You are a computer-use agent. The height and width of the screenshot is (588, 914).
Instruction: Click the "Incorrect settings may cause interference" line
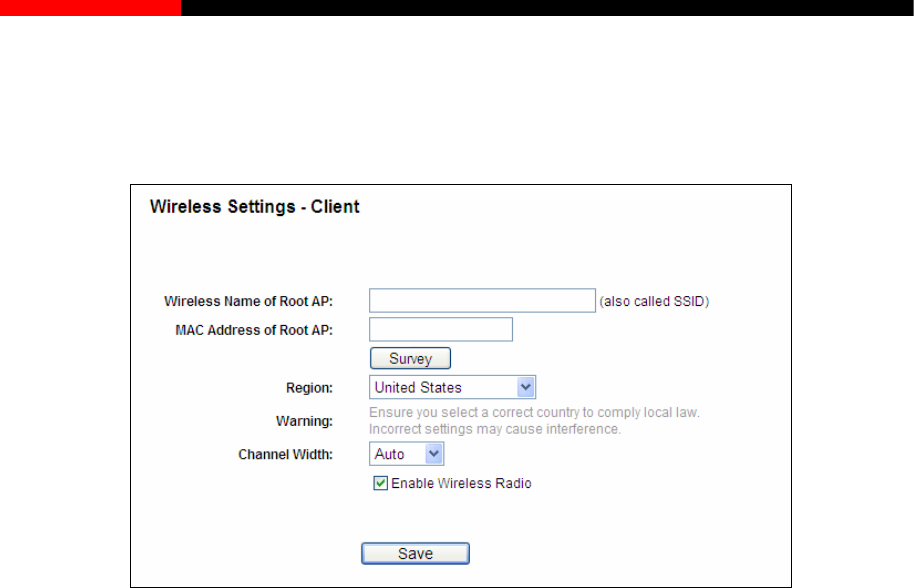[x=495, y=429]
